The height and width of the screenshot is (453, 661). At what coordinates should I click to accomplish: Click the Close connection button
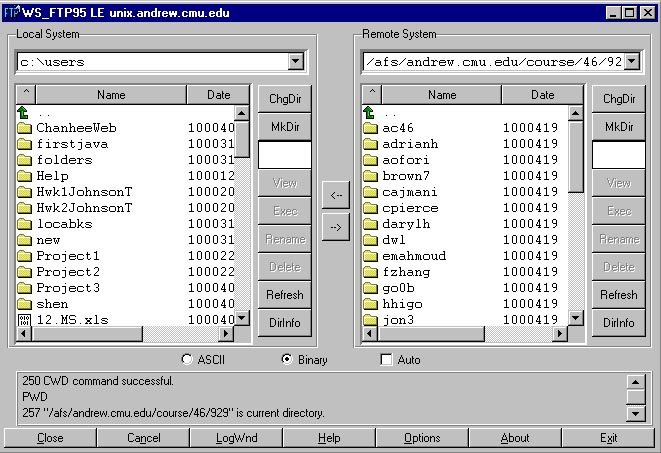50,438
